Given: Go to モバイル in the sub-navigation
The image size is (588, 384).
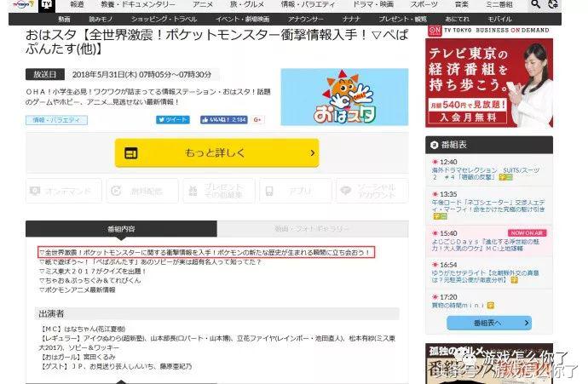Looking at the screenshot, I should 499,19.
